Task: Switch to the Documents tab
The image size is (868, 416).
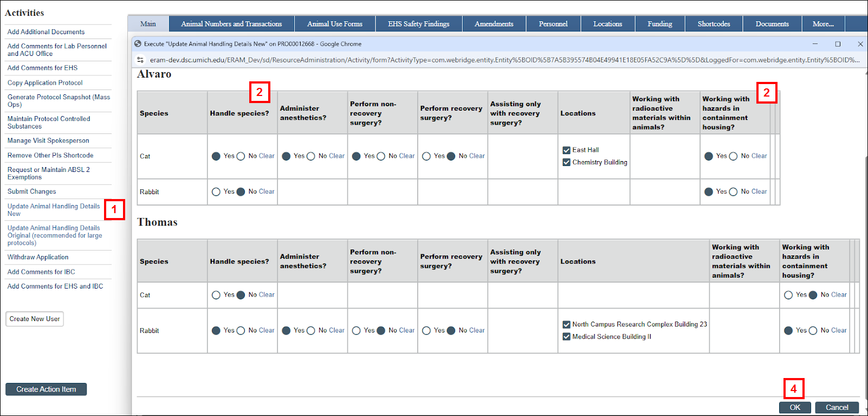Action: coord(772,24)
